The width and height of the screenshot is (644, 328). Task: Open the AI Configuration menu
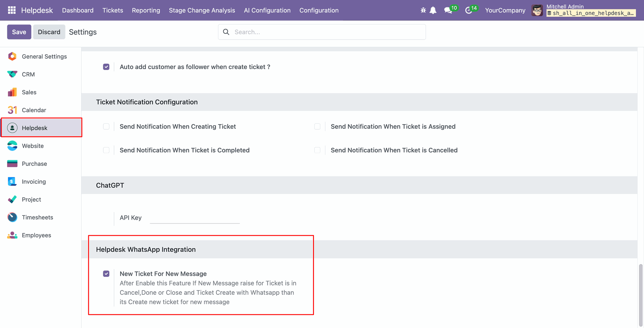pos(267,10)
